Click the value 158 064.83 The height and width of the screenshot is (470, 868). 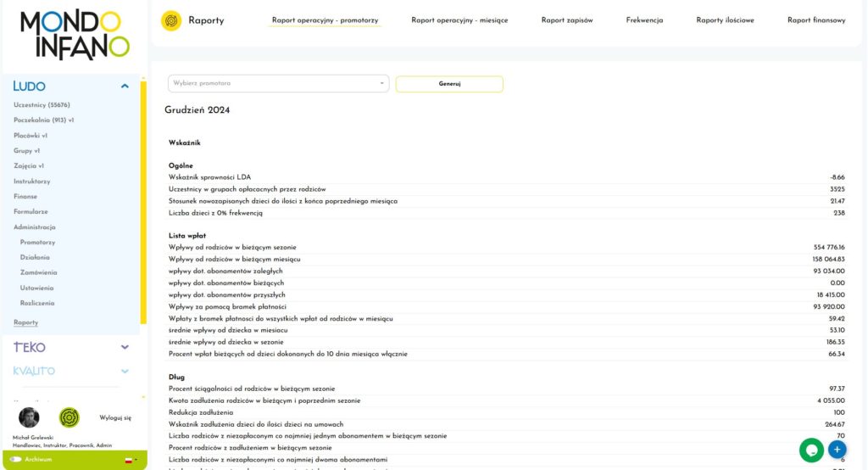pyautogui.click(x=829, y=260)
